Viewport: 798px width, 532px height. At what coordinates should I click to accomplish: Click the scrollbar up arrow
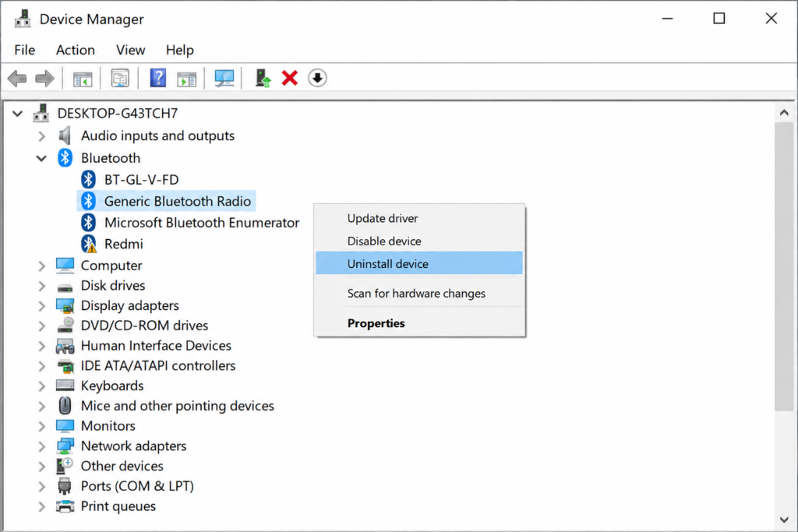point(784,113)
